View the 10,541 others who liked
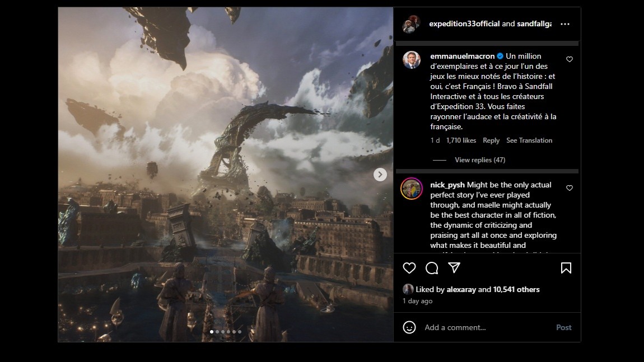This screenshot has height=362, width=644. [x=516, y=289]
